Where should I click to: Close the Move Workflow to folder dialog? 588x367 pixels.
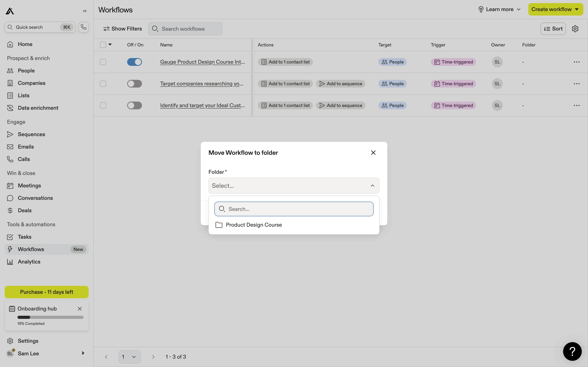373,152
